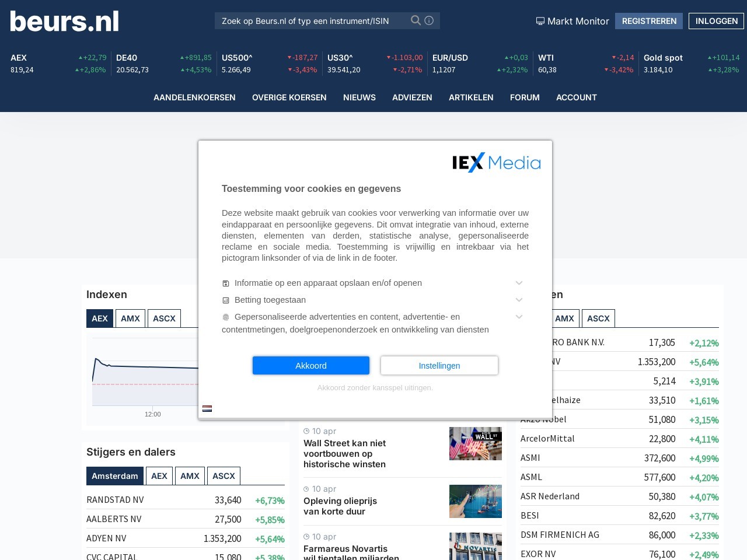Click ArcelorMittal in the stock list
The image size is (747, 560).
tap(547, 439)
